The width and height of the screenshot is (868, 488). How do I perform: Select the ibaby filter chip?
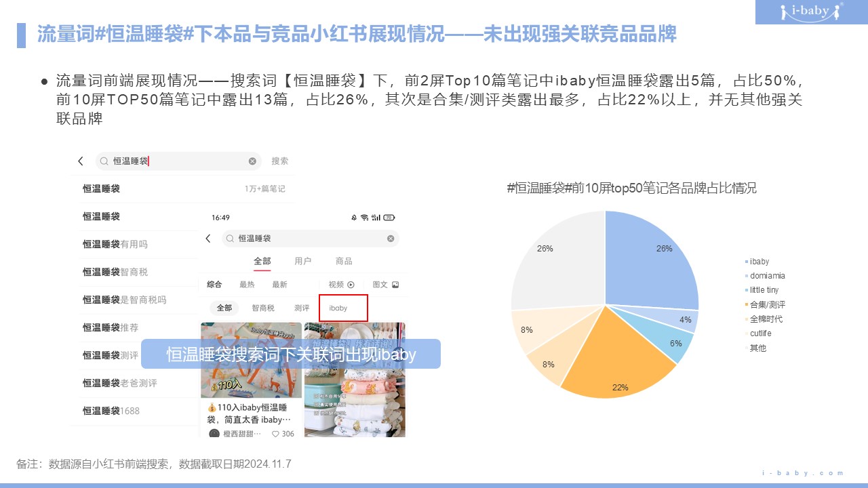click(x=338, y=308)
